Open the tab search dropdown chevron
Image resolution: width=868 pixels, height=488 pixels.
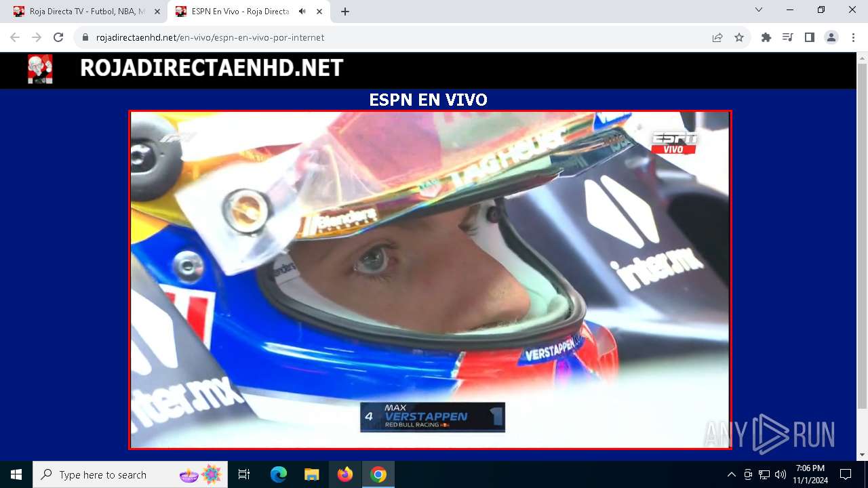(x=759, y=9)
